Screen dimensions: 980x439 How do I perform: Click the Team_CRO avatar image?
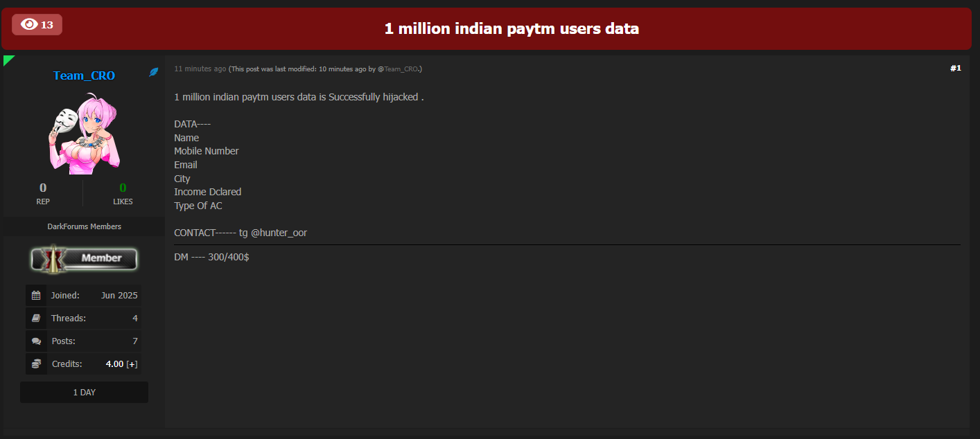point(84,133)
